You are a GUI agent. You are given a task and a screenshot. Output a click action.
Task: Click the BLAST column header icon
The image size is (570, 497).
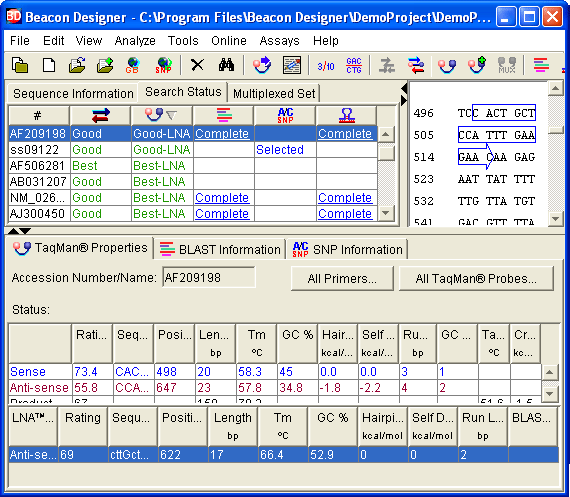tap(224, 116)
